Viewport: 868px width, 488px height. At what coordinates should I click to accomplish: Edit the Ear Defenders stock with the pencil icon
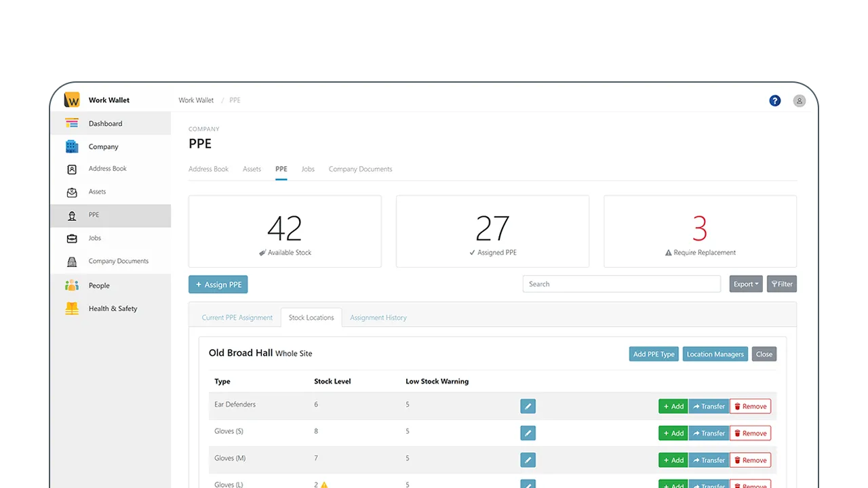click(528, 405)
